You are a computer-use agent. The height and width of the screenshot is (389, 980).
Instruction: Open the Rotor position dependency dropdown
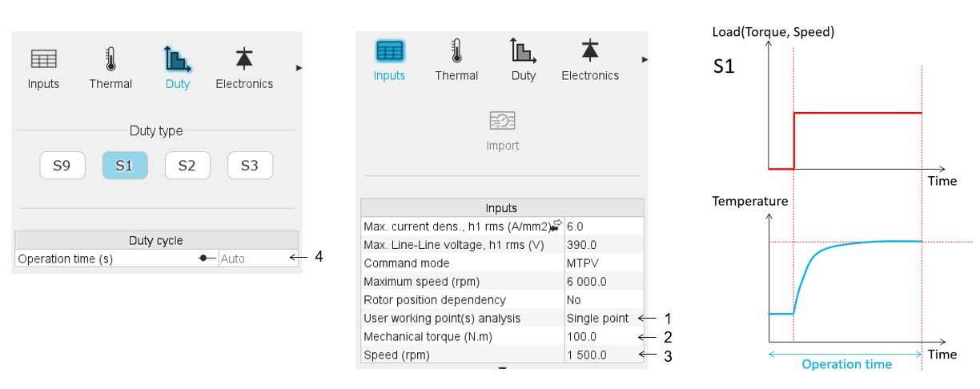[604, 300]
